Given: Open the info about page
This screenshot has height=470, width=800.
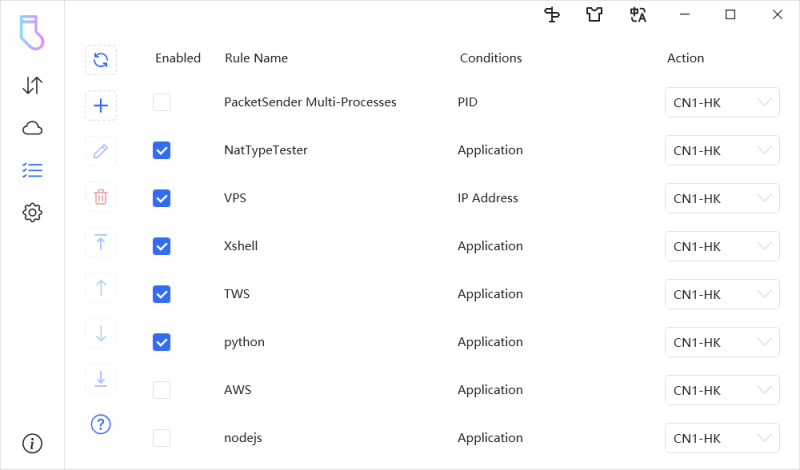Looking at the screenshot, I should point(32,443).
